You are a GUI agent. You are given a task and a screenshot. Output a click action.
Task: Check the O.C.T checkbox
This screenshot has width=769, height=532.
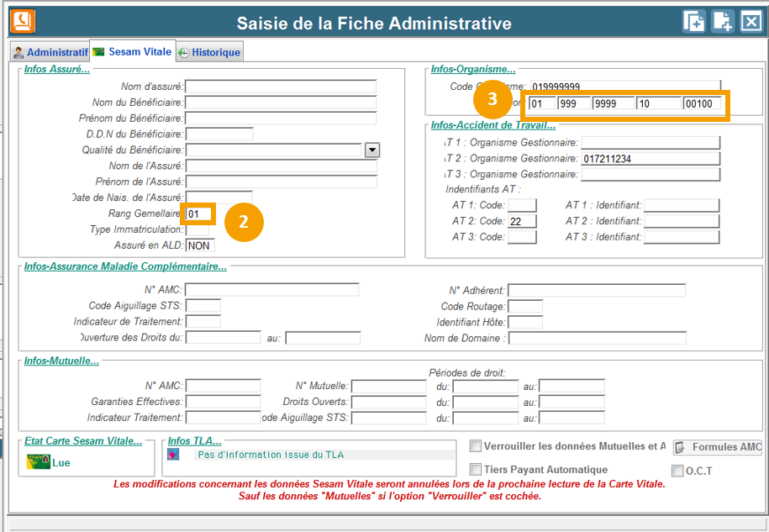click(677, 471)
